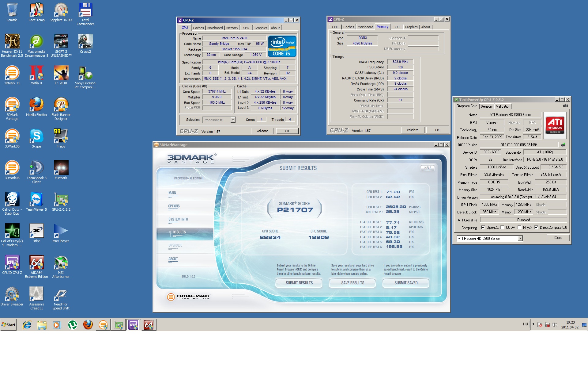The image size is (588, 368).
Task: Click the uTorrent taskbar icon
Action: (x=73, y=325)
